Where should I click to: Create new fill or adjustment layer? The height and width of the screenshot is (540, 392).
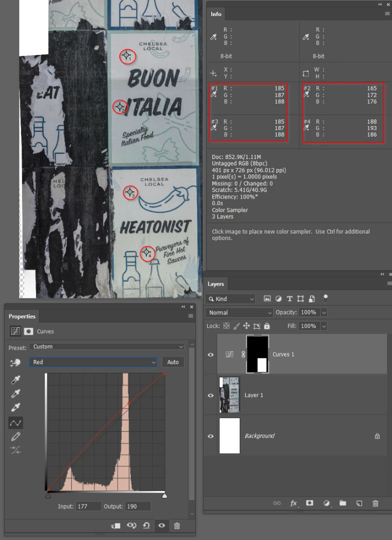click(326, 503)
